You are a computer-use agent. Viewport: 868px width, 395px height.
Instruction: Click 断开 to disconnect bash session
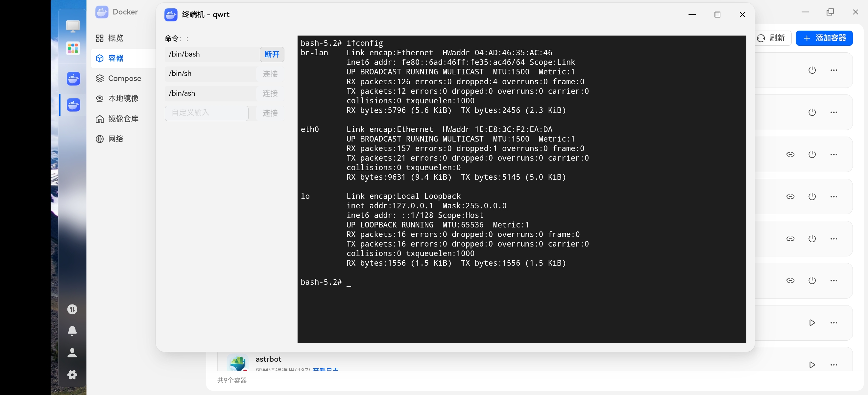[272, 54]
